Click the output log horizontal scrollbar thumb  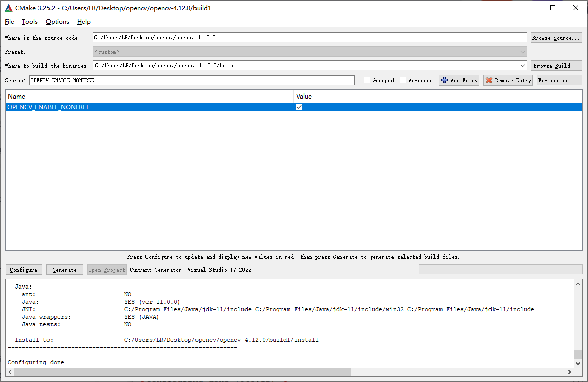(x=182, y=372)
